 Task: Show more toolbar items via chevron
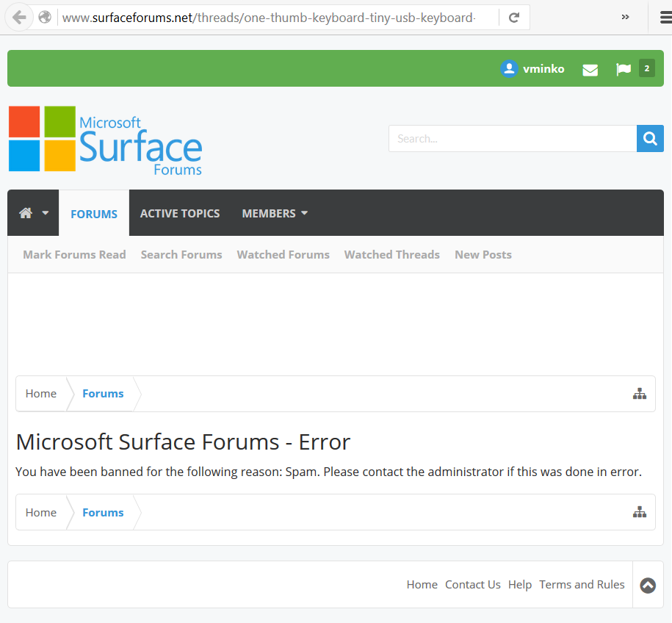[625, 17]
